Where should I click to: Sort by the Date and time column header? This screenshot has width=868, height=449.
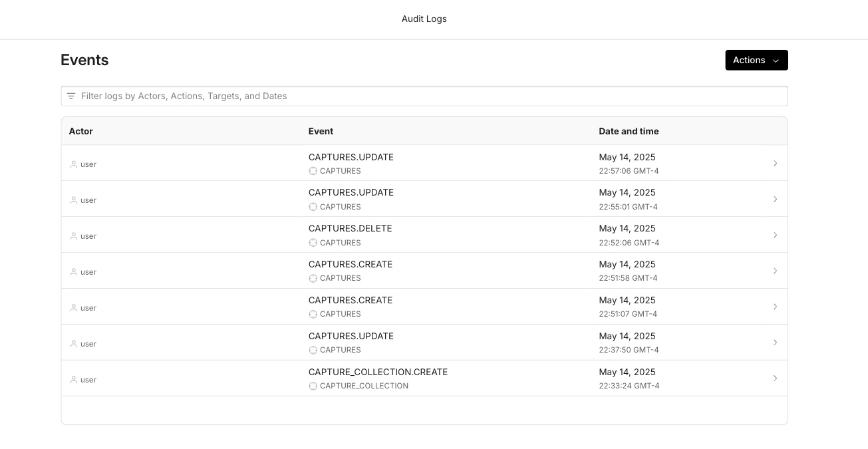pyautogui.click(x=628, y=131)
